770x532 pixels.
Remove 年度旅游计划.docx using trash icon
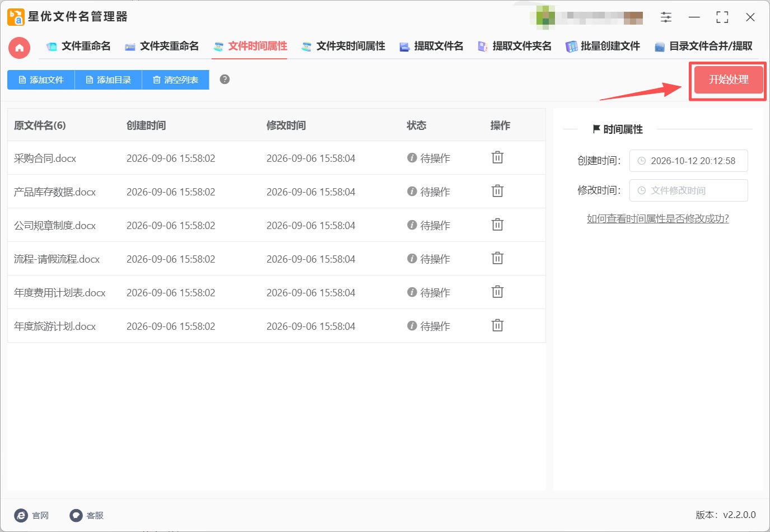tap(497, 325)
